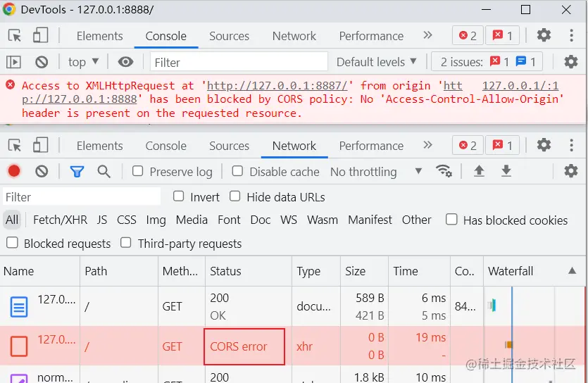588x383 pixels.
Task: Clear the network log icon
Action: point(42,172)
